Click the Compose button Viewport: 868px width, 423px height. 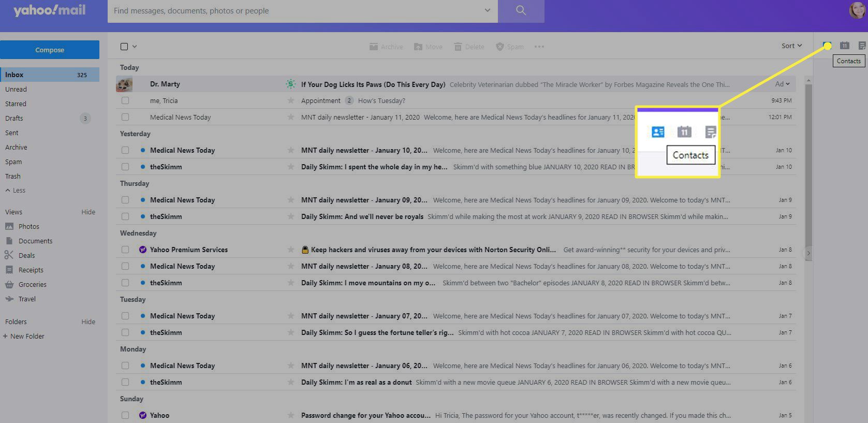click(50, 50)
